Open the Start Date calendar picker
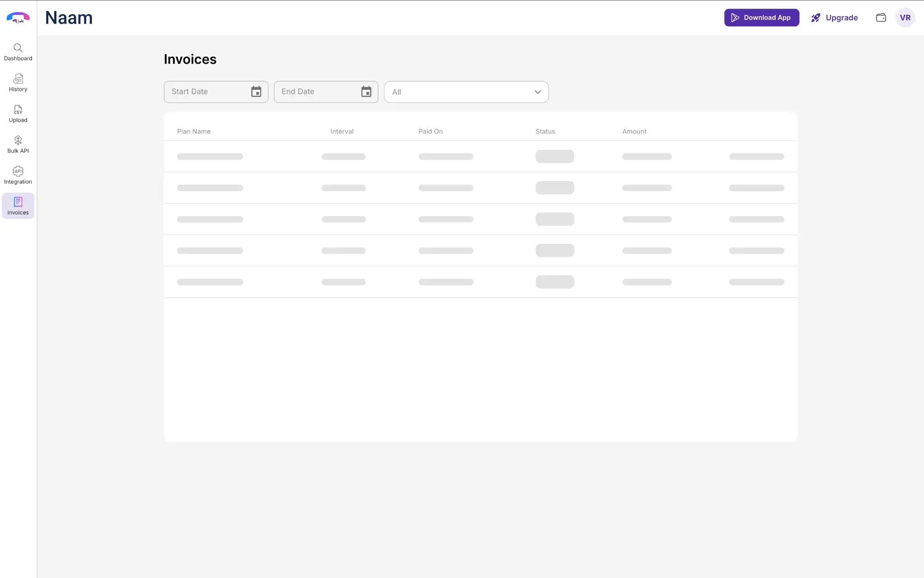The image size is (924, 578). pos(256,92)
